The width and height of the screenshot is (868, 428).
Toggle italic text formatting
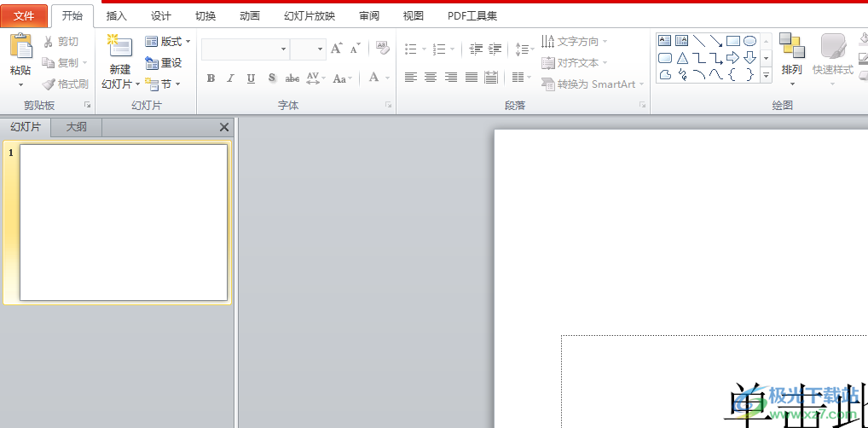pos(230,78)
